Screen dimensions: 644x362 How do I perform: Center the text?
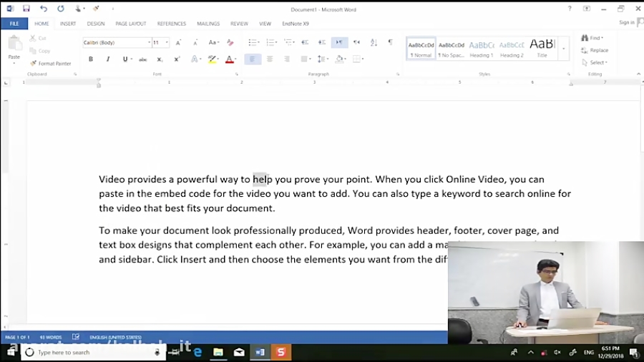[x=270, y=59]
